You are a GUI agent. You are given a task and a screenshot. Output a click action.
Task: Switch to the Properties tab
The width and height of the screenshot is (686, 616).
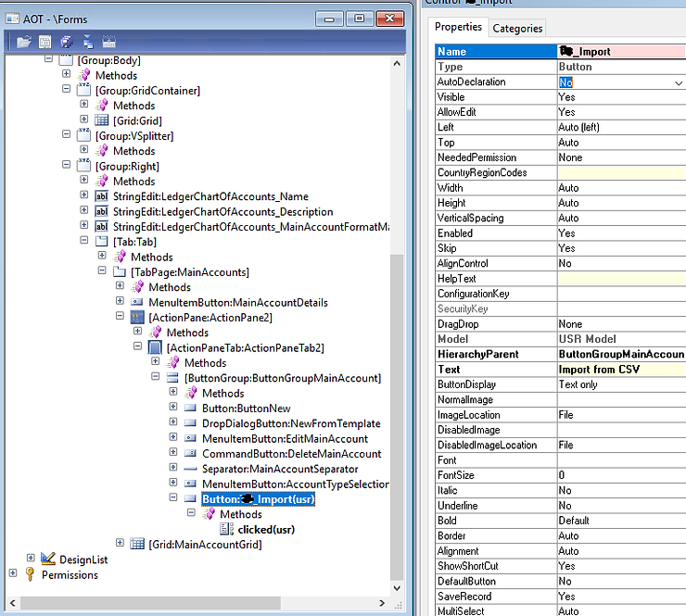(458, 27)
